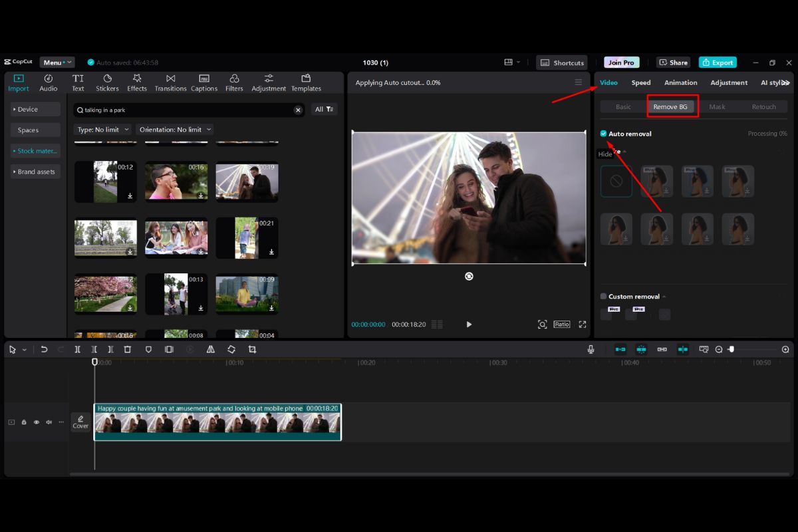
Task: Open the All filter dropdown
Action: tap(325, 110)
